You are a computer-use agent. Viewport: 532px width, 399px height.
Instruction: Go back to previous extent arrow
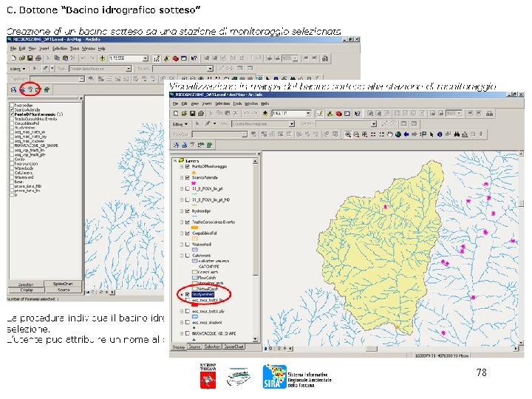click(x=406, y=134)
